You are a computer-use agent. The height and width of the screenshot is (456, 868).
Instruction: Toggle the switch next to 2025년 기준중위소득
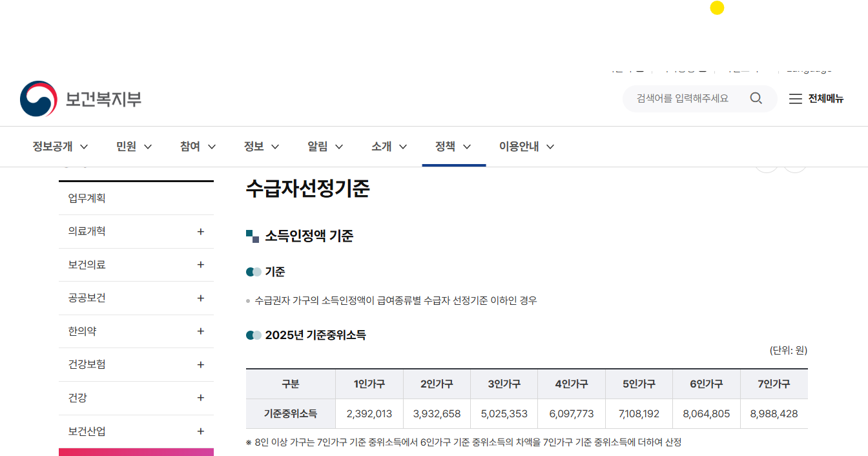[252, 335]
